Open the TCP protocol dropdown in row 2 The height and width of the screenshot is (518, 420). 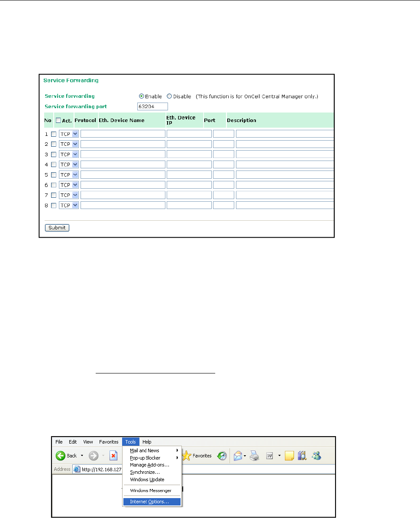pos(69,144)
